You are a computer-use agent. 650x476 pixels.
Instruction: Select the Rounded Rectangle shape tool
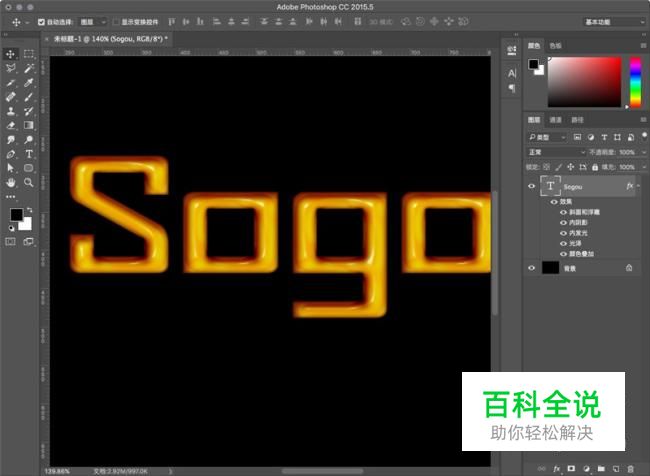29,168
